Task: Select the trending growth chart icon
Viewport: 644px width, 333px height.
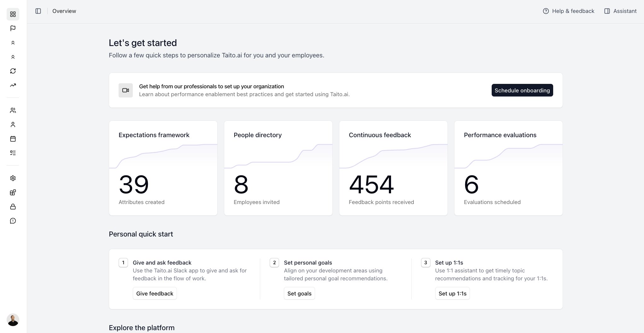Action: 13,85
